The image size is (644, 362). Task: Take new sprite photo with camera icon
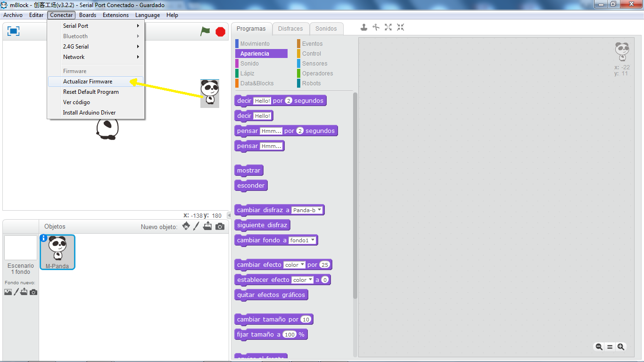click(x=220, y=227)
